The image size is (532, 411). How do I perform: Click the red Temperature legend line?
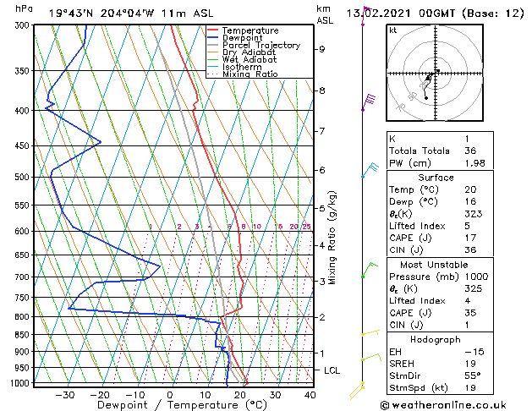tap(213, 30)
